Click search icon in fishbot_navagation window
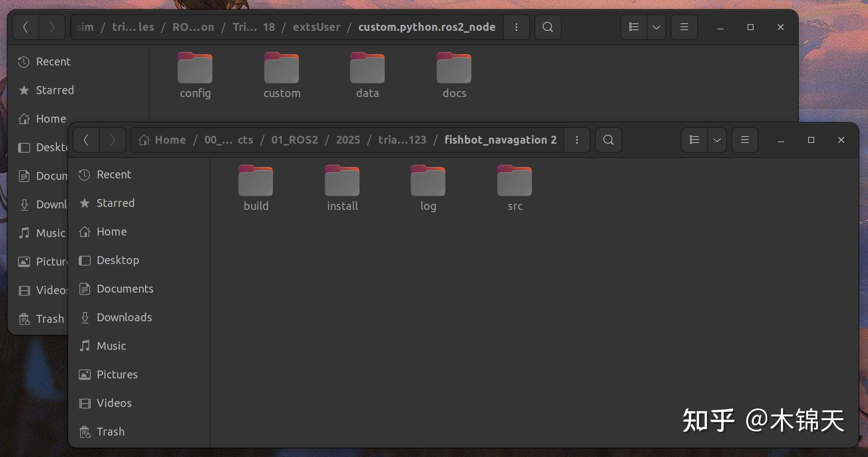 tap(608, 140)
